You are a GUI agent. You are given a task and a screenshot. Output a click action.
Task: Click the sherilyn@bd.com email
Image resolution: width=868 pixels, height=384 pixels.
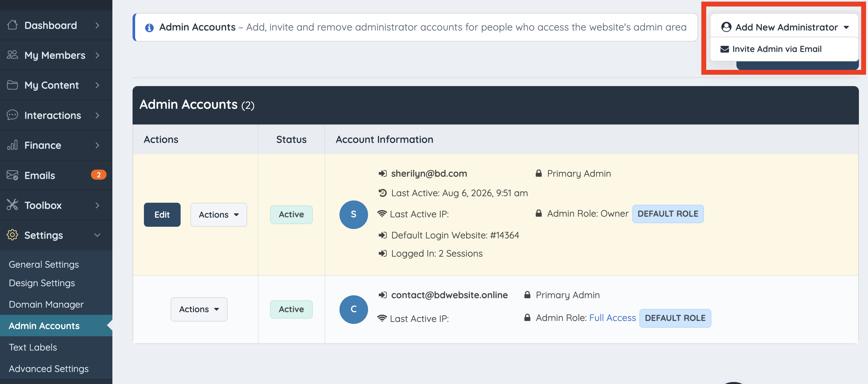point(429,173)
